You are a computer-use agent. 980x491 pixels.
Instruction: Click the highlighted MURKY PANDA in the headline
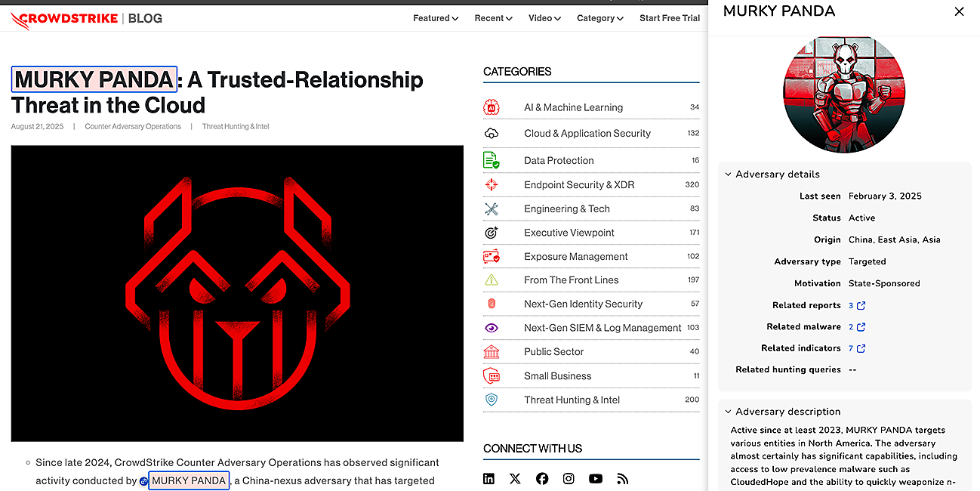(x=94, y=79)
